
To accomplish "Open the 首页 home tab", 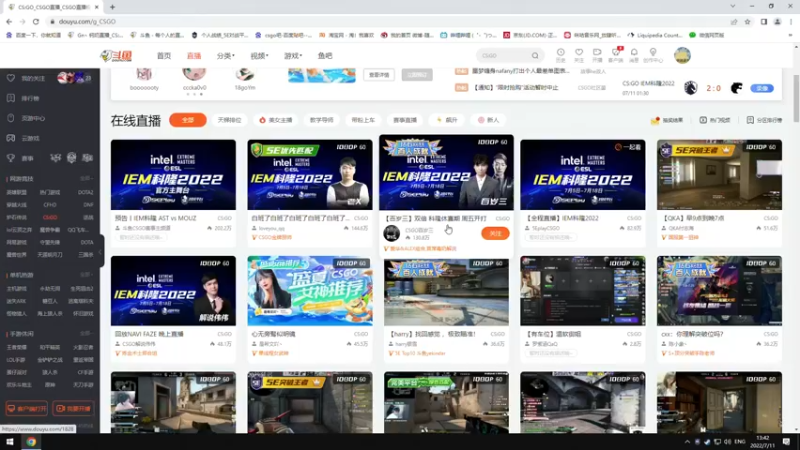I will (164, 56).
